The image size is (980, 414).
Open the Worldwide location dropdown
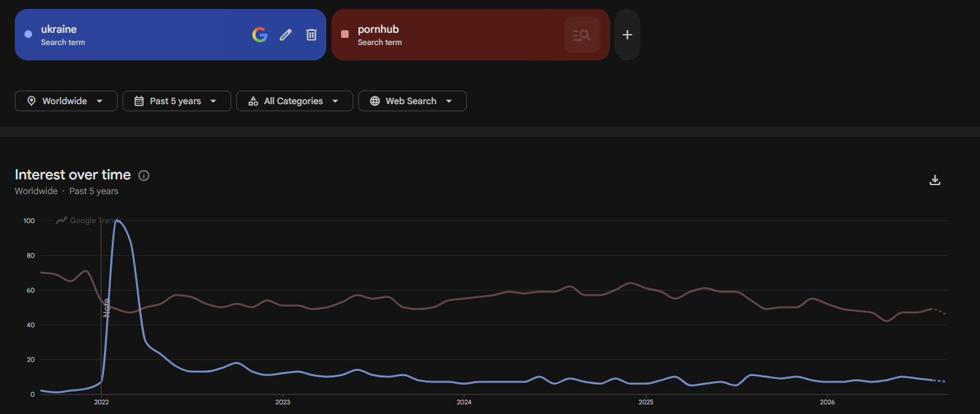coord(66,101)
